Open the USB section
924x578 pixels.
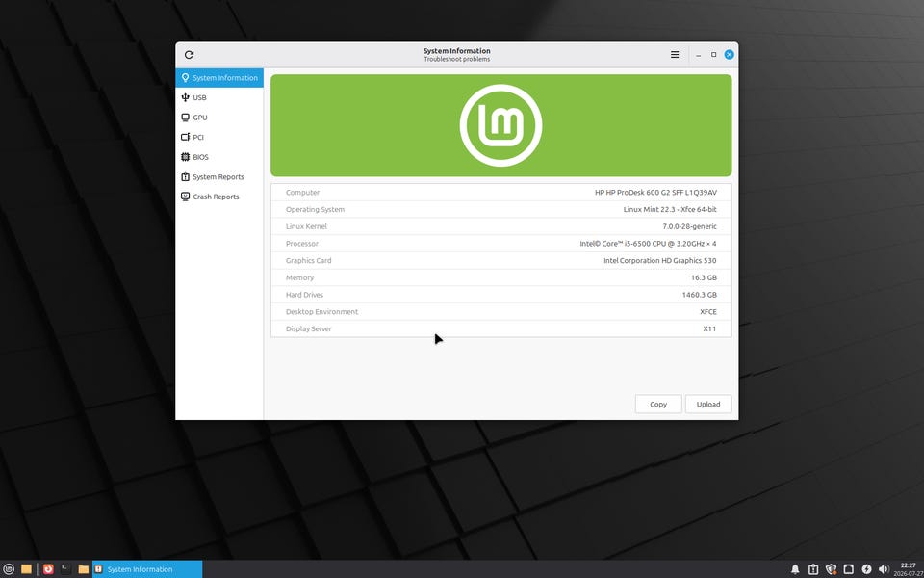pos(219,97)
